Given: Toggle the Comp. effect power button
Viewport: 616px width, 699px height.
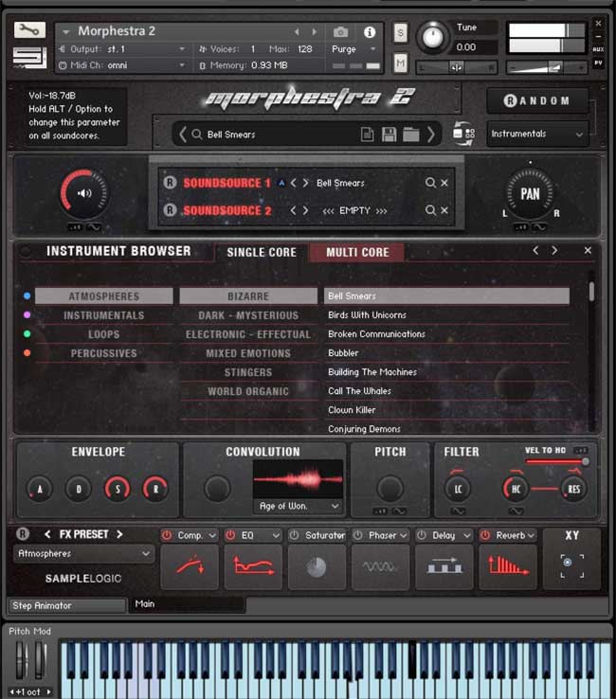Looking at the screenshot, I should pos(167,535).
